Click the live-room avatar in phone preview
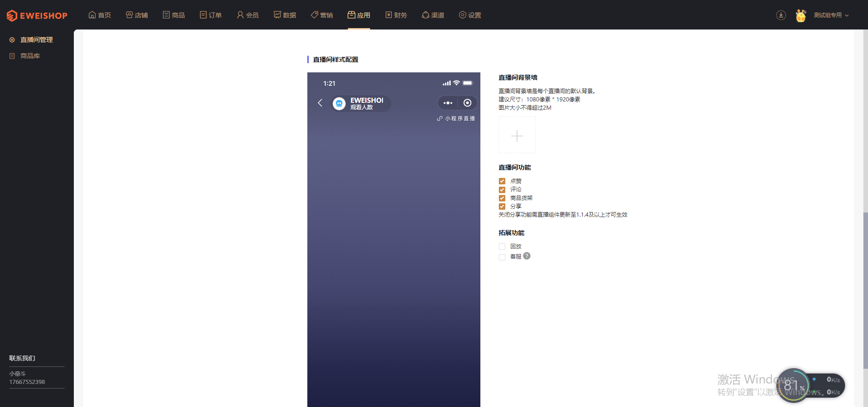Viewport: 868px width, 407px height. (x=339, y=104)
